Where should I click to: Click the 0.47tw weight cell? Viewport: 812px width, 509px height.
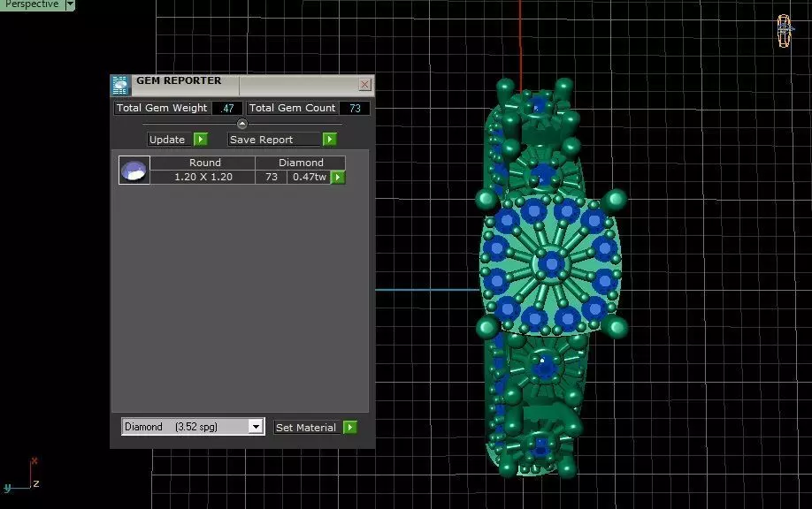310,177
